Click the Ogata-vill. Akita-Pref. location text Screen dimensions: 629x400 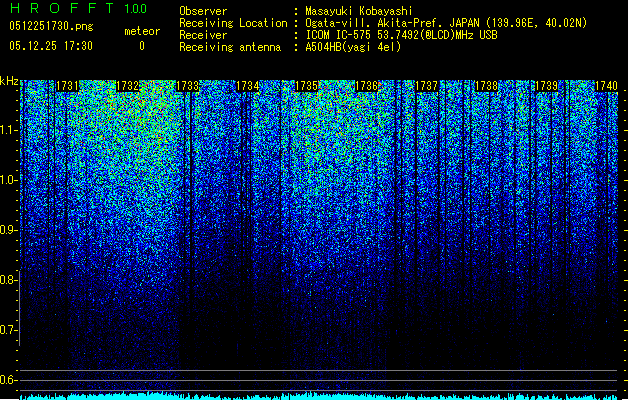[446, 23]
